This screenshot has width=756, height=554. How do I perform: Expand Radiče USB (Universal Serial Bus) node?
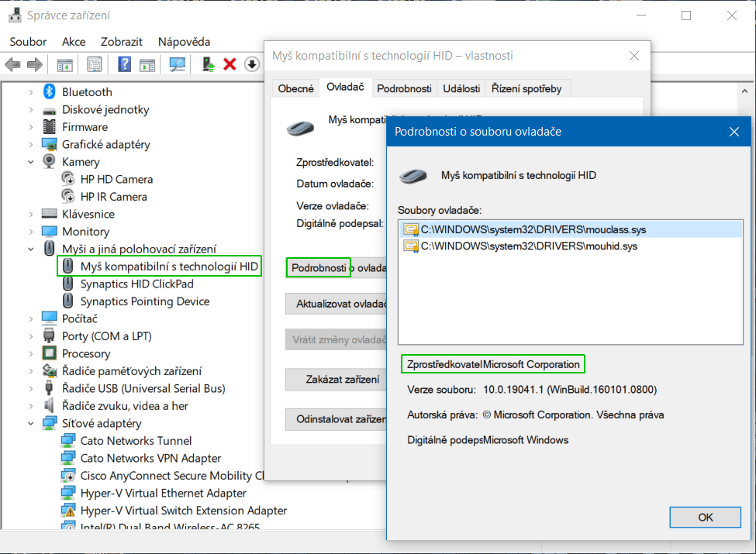(31, 388)
